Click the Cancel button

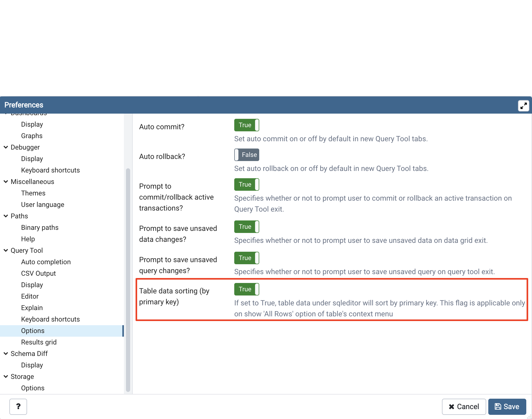tap(464, 406)
